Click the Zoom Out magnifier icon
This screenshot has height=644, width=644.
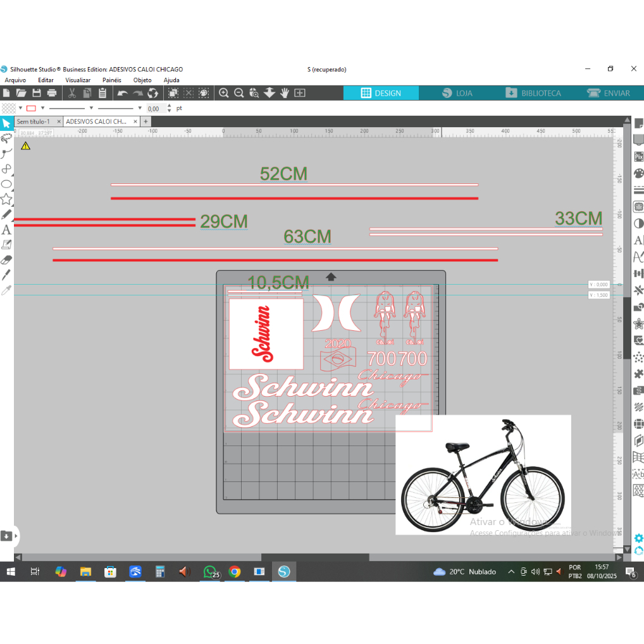point(238,93)
